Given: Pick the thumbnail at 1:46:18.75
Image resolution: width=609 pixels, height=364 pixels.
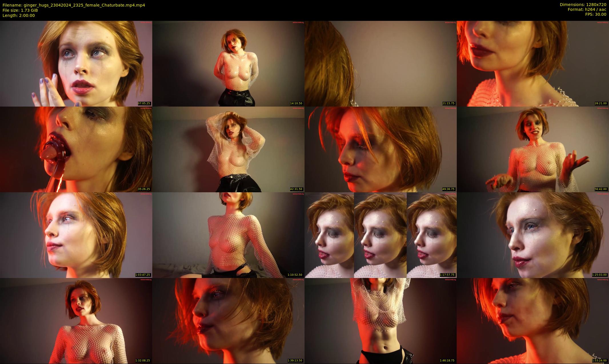Looking at the screenshot, I should click(x=380, y=321).
